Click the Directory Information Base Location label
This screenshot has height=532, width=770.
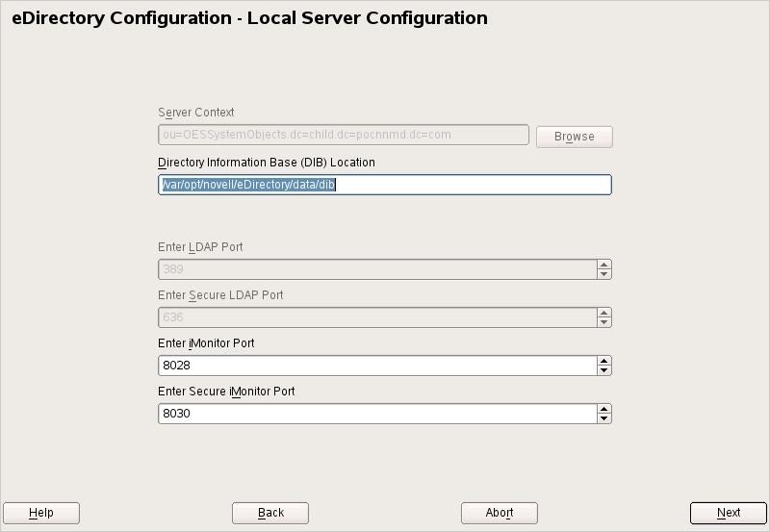267,163
